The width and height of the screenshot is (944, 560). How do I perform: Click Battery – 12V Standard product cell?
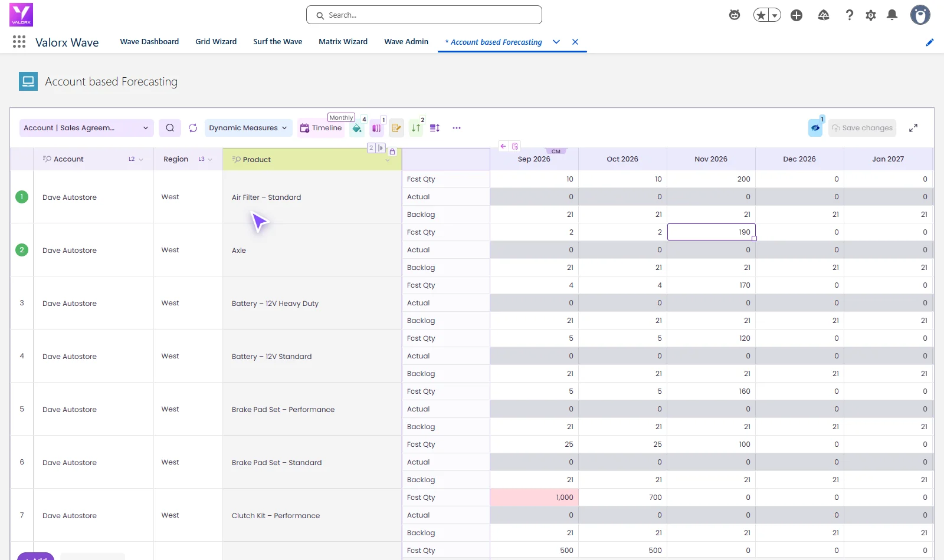(x=312, y=356)
